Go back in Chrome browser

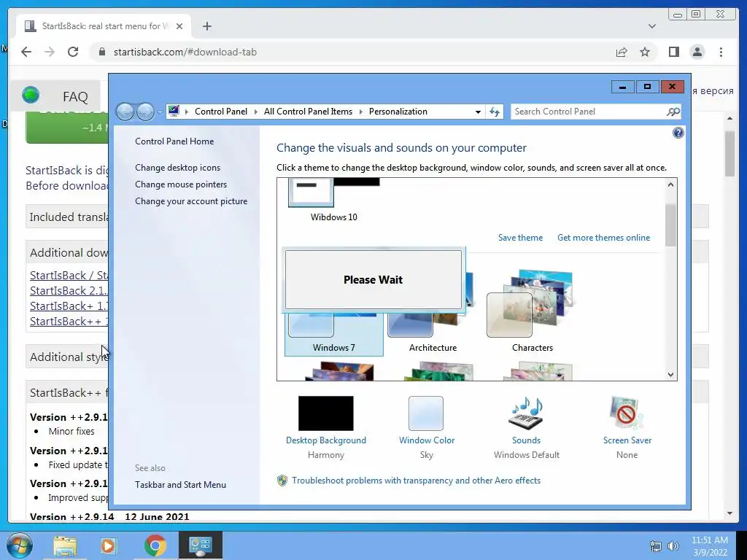click(26, 52)
